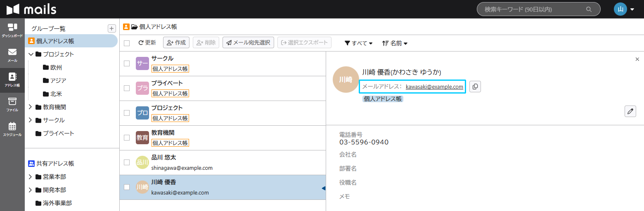Viewport: 644px width, 211px height.
Task: Open the Dashboard from the sidebar
Action: tap(12, 30)
